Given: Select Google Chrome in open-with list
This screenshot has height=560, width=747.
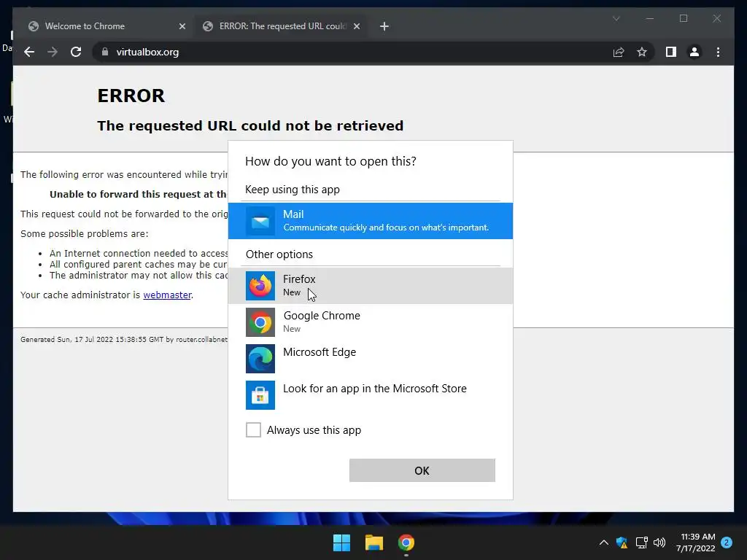Looking at the screenshot, I should click(x=370, y=322).
